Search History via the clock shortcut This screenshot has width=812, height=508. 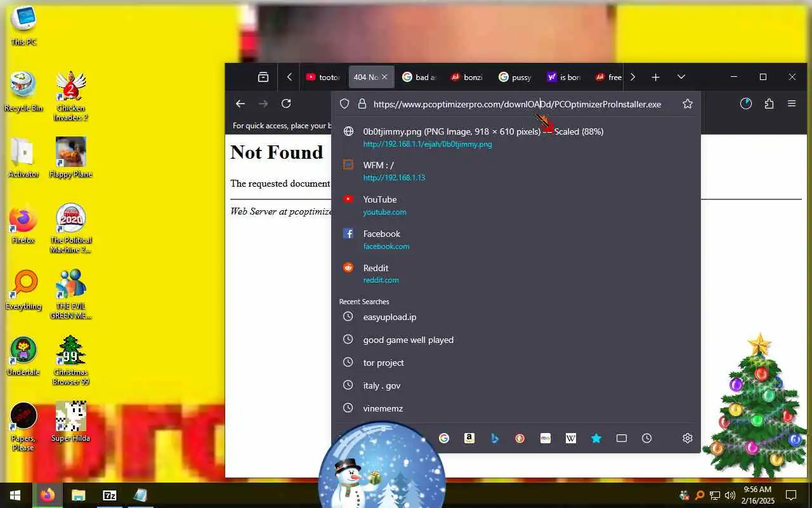[647, 438]
